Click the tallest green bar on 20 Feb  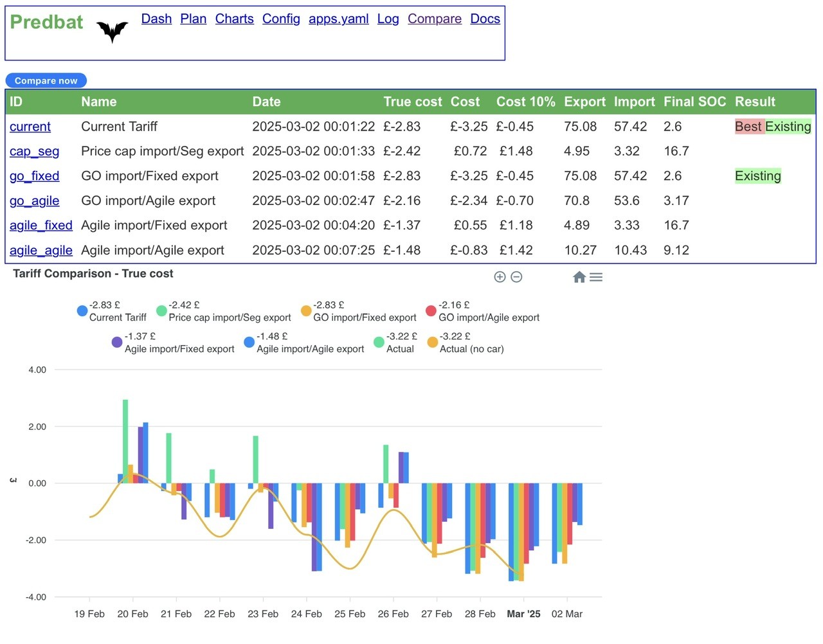click(x=125, y=442)
